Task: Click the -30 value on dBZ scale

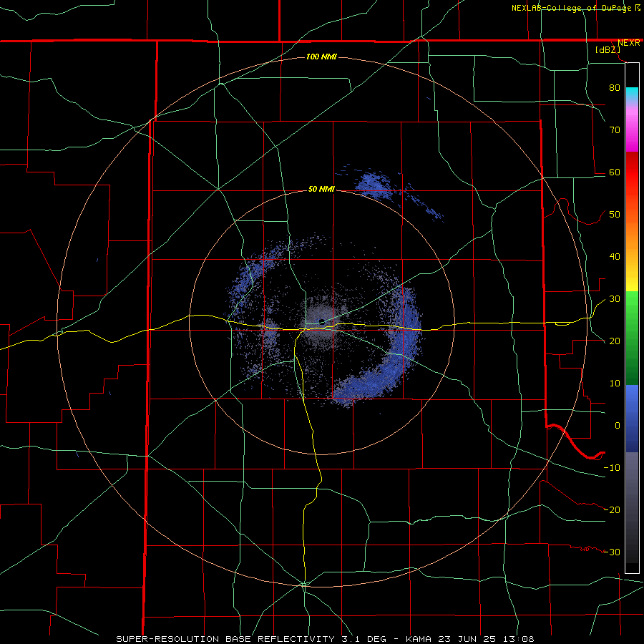Action: click(x=612, y=552)
